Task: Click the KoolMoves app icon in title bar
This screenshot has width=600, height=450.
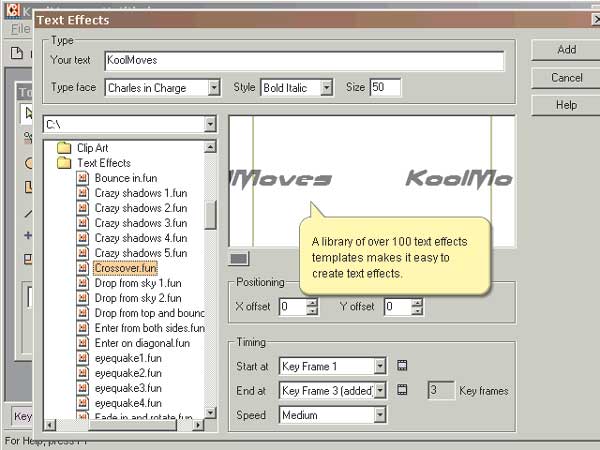Action: [13, 10]
